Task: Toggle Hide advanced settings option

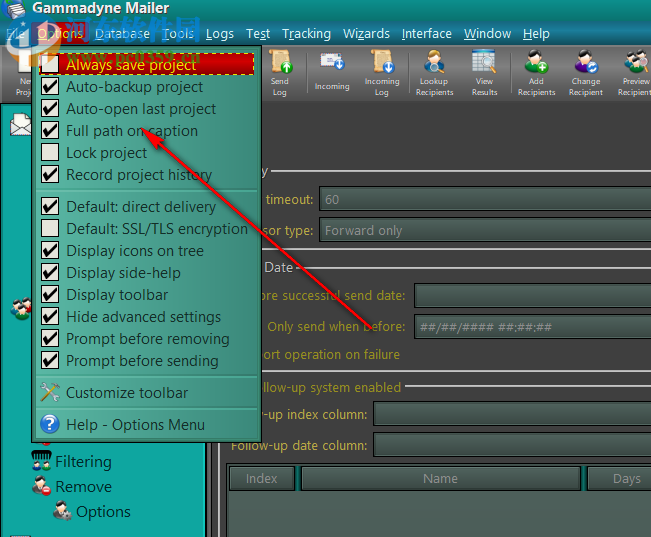Action: pos(50,316)
